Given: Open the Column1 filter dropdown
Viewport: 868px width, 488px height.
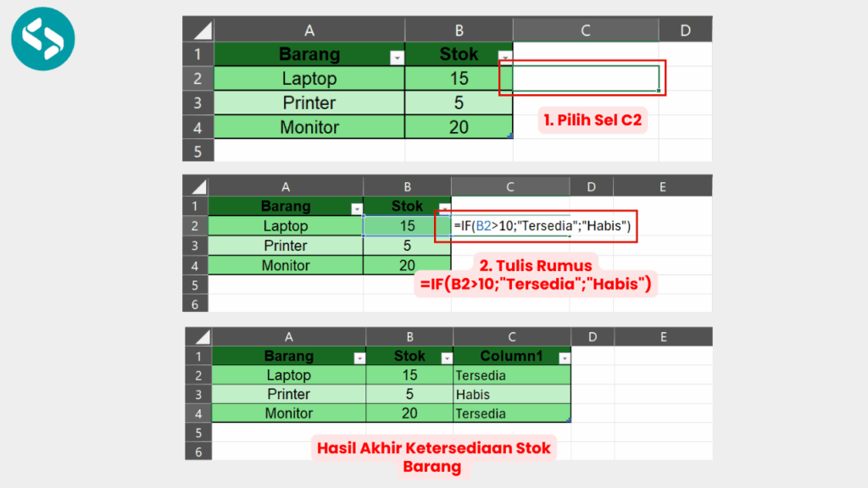Looking at the screenshot, I should pyautogui.click(x=561, y=358).
